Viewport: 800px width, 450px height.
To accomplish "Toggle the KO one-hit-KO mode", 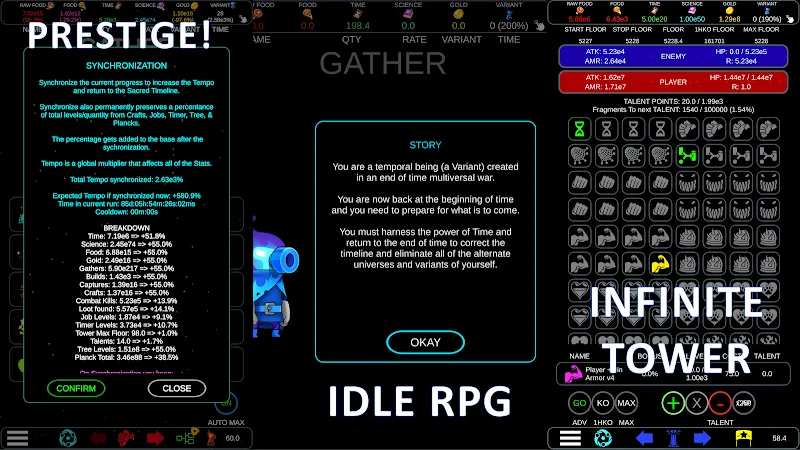I will click(603, 402).
